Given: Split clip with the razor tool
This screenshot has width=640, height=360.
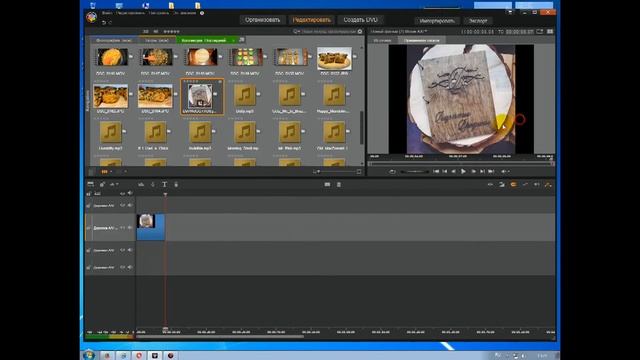Looking at the screenshot, I should point(327,184).
